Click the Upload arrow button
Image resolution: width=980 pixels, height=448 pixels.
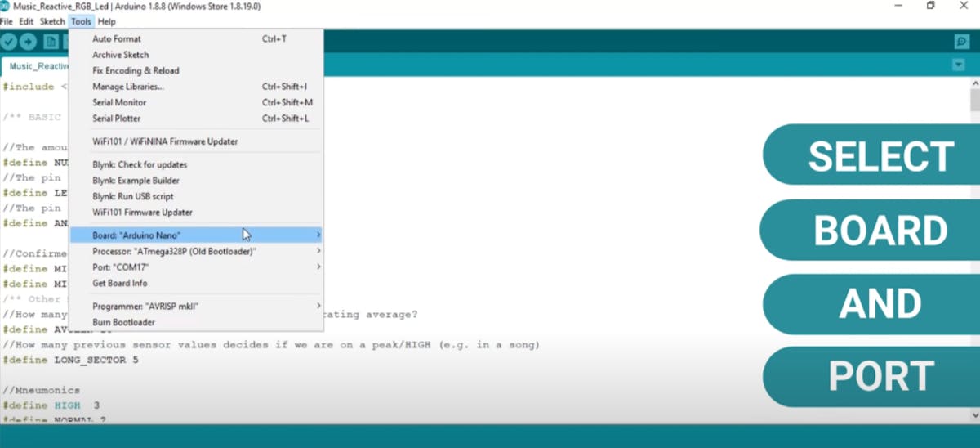coord(29,42)
